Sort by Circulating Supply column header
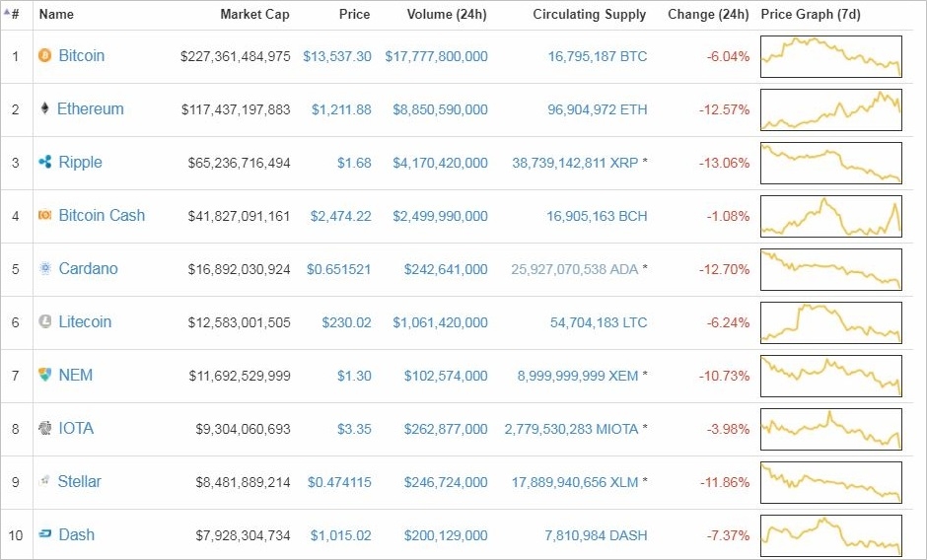 tap(589, 15)
